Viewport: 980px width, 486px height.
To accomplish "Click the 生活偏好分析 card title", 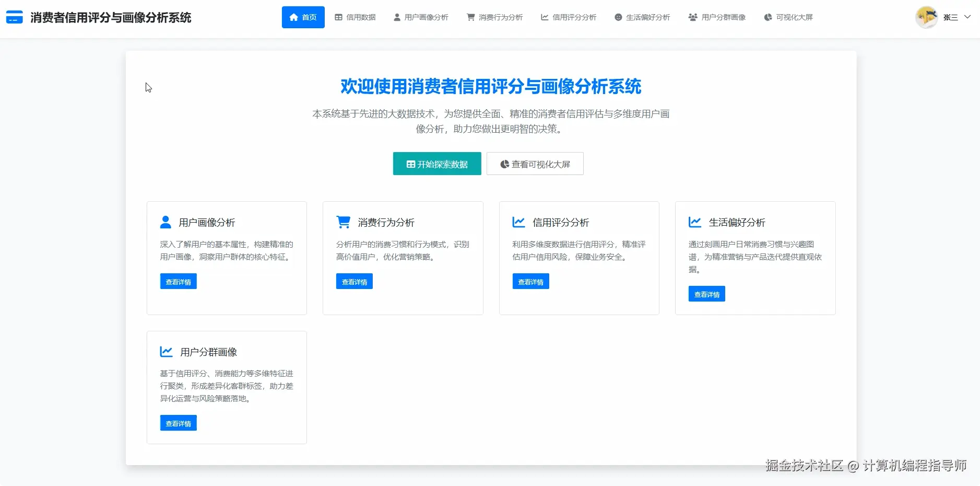I will click(737, 222).
